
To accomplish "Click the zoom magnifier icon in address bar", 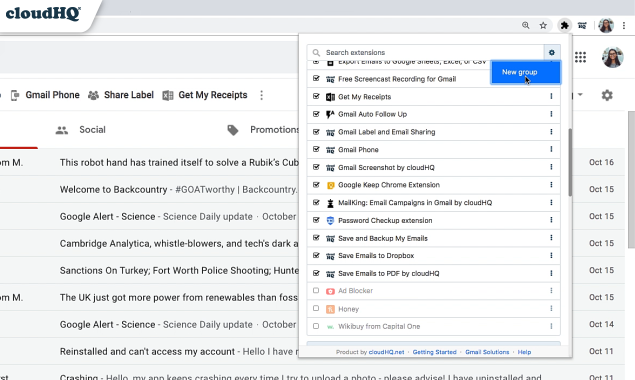I will point(526,26).
